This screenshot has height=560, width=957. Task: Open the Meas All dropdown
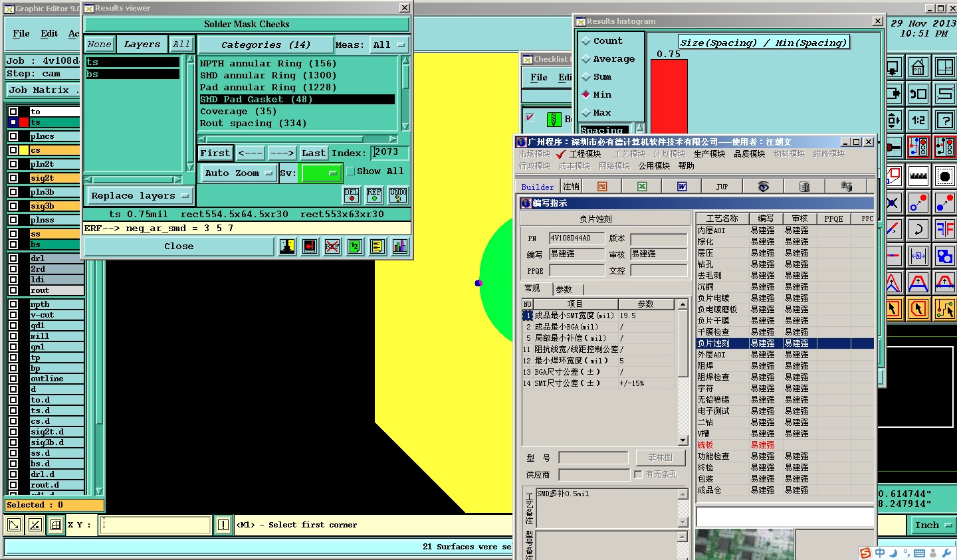click(x=389, y=45)
